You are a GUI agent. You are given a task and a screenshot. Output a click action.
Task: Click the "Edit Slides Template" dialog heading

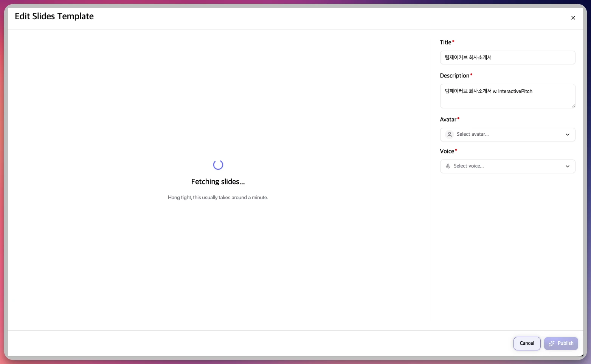(x=54, y=16)
